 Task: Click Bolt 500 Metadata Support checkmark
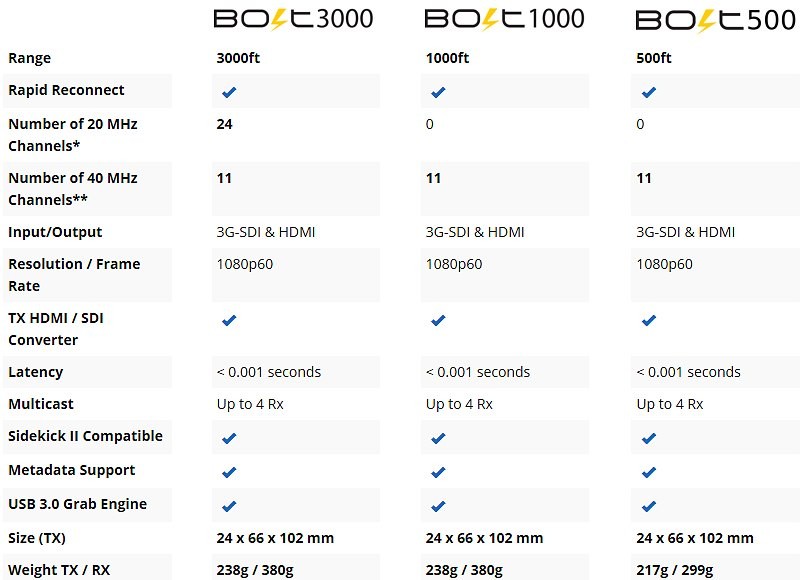(x=649, y=472)
